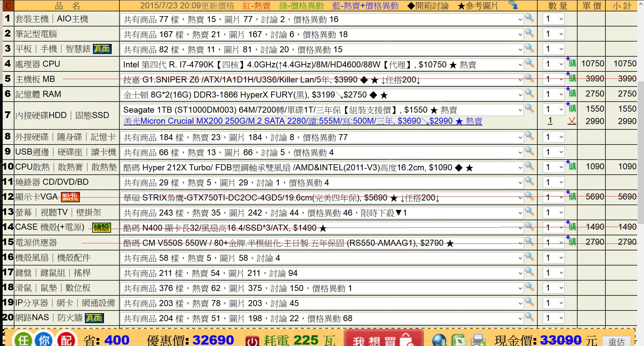Open quantity dropdown for 機殼風扇 row

click(x=554, y=257)
